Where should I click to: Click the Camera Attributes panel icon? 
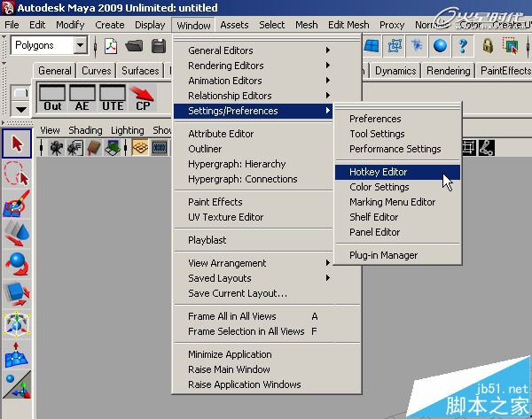(75, 148)
